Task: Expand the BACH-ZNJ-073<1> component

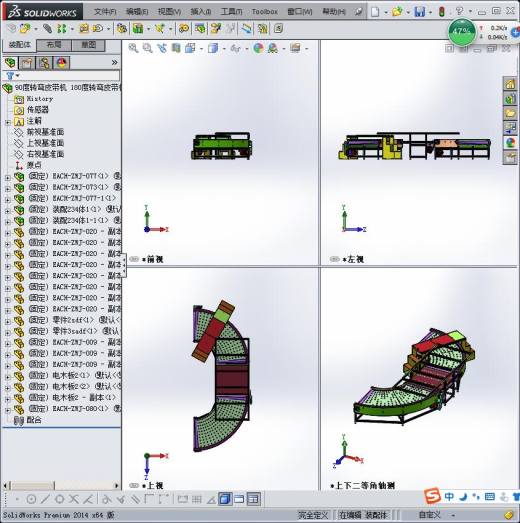Action: tap(8, 189)
